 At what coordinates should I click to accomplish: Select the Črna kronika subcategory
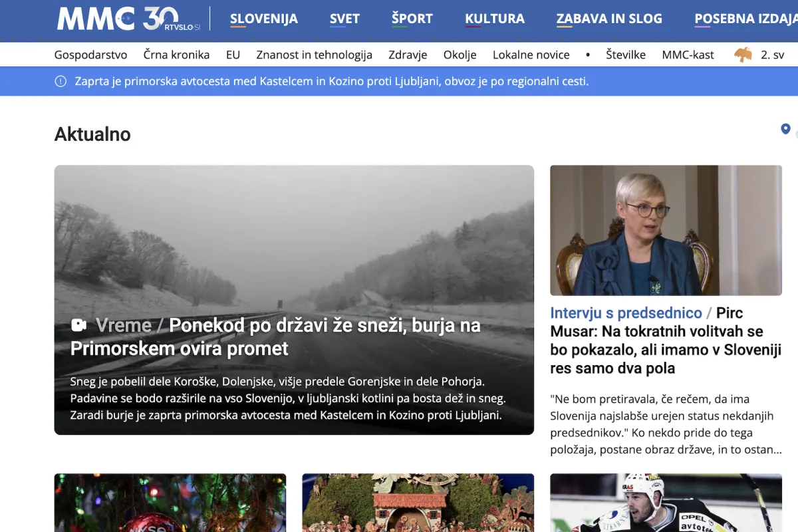176,55
